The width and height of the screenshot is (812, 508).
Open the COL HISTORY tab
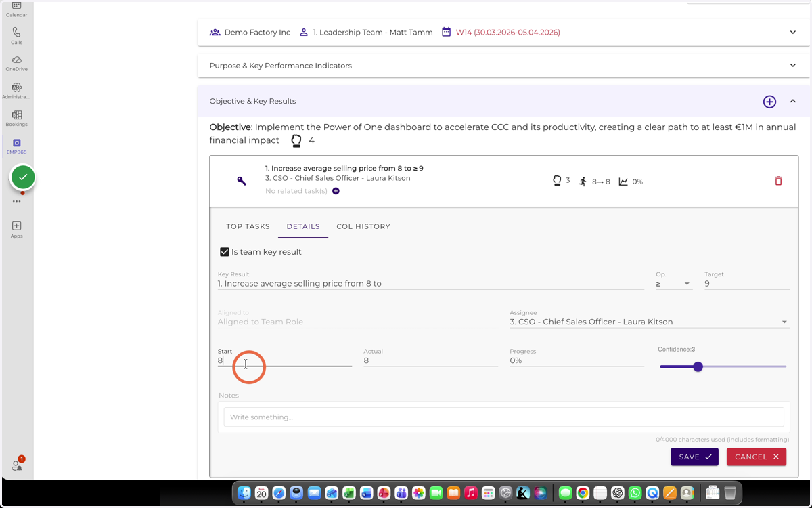click(363, 226)
